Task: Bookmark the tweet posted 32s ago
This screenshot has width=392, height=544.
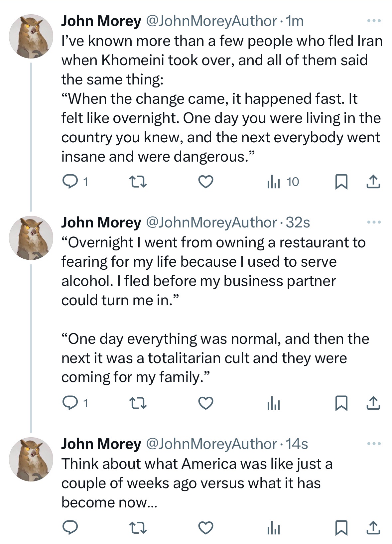Action: click(x=341, y=403)
